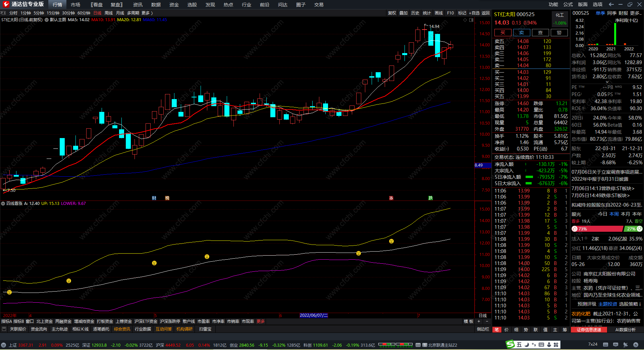Open the 07月06日 立案调查 announcement
This screenshot has height=350, width=644.
[x=607, y=172]
